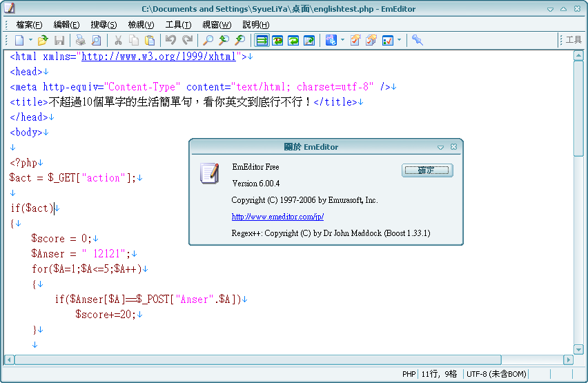Viewport: 588px width, 383px height.
Task: Close the About EmEditor dialog
Action: pyautogui.click(x=453, y=147)
